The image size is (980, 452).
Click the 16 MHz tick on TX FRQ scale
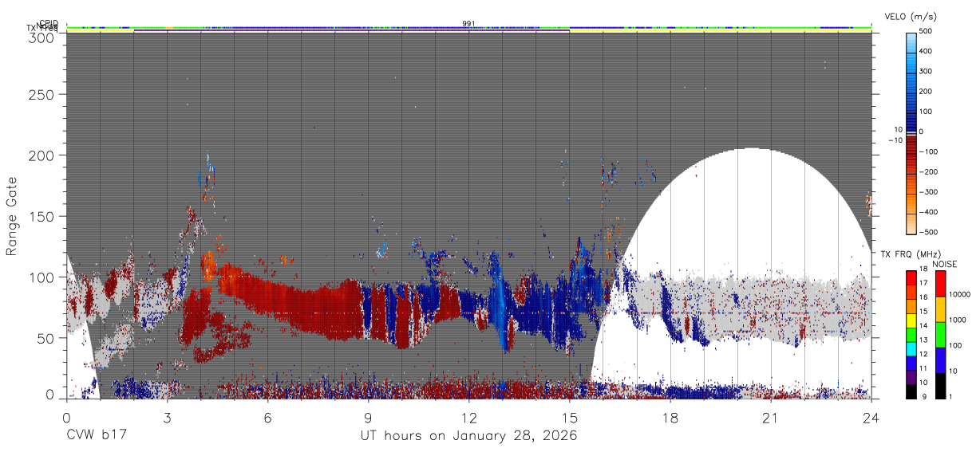[x=923, y=299]
